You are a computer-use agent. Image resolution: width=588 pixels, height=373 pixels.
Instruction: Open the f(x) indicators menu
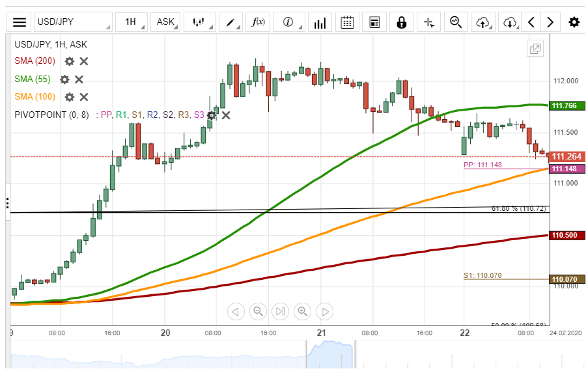pyautogui.click(x=259, y=22)
